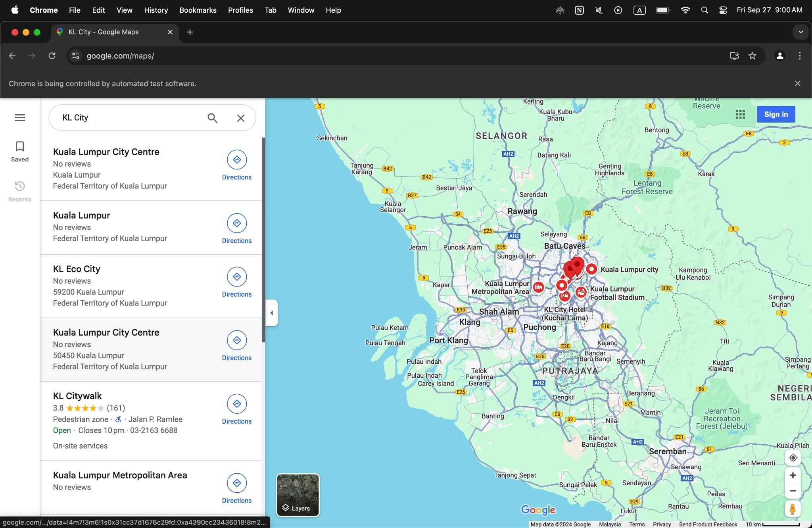Get directions to first Kuala Lumpur City Centre result

pyautogui.click(x=237, y=165)
